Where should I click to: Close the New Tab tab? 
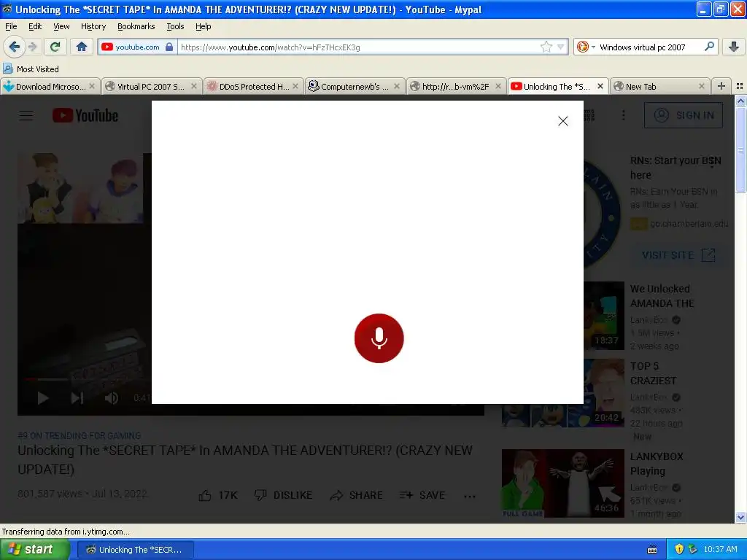point(701,86)
